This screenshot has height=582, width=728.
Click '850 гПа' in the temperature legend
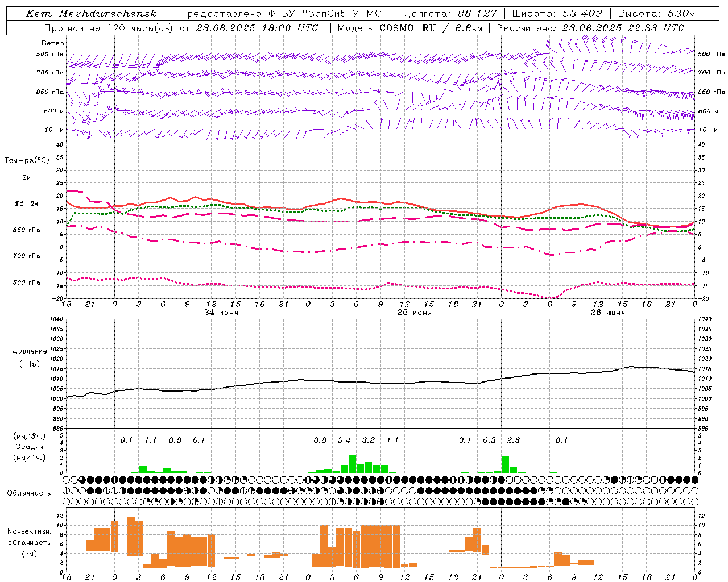[x=26, y=230]
